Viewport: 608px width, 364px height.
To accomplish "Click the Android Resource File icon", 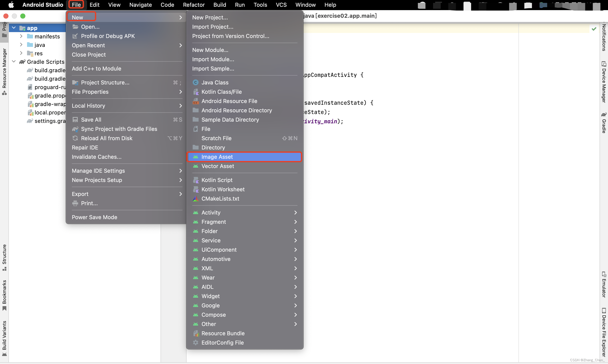I will point(196,101).
